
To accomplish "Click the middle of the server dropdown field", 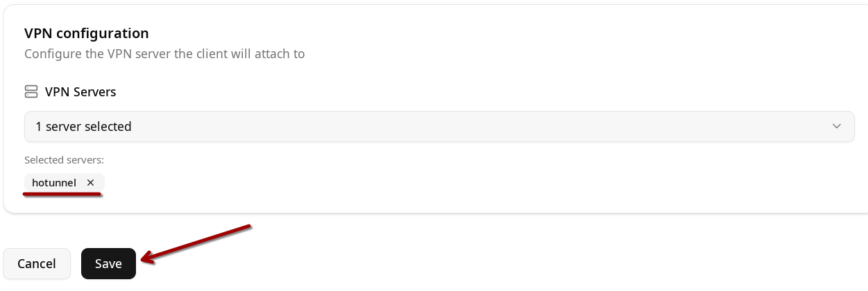I will pyautogui.click(x=439, y=126).
